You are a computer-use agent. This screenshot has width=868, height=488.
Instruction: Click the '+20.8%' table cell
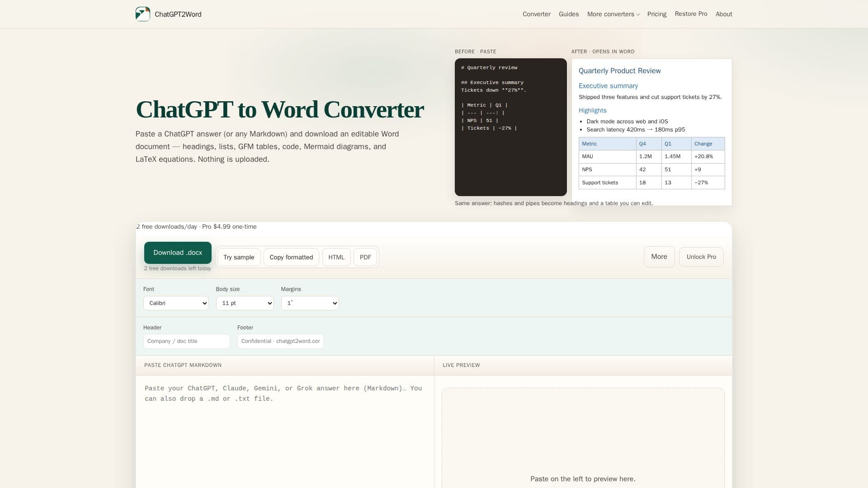pyautogui.click(x=708, y=156)
